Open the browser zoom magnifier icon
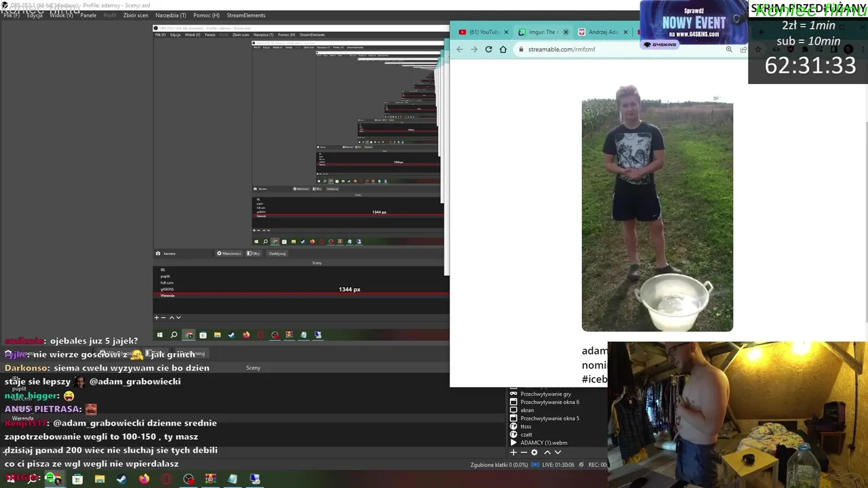The height and width of the screenshot is (488, 868). [x=729, y=49]
